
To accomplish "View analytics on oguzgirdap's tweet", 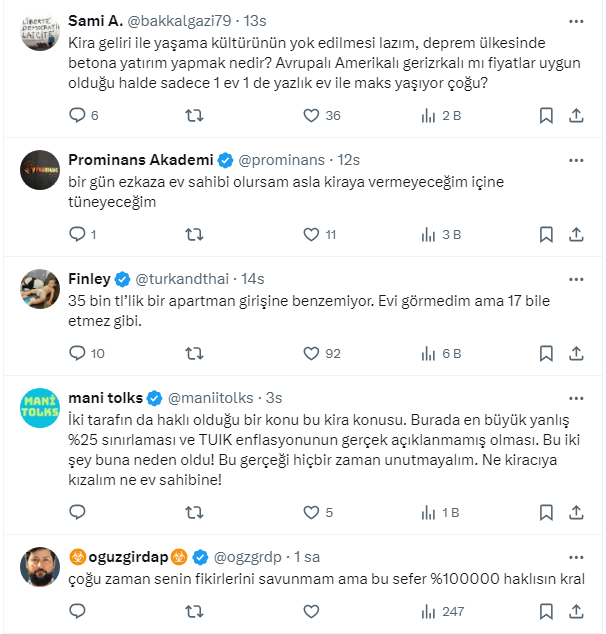I will pyautogui.click(x=429, y=611).
